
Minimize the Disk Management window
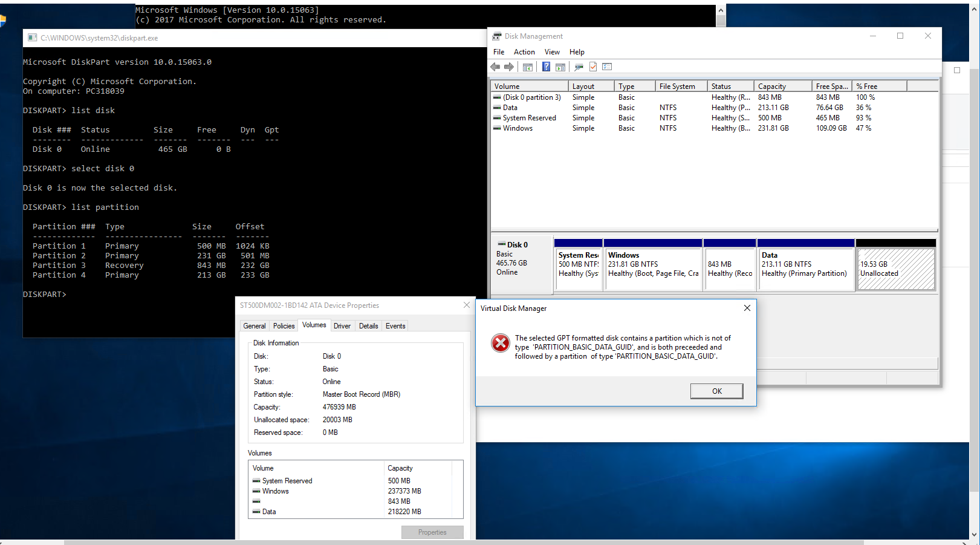click(873, 36)
